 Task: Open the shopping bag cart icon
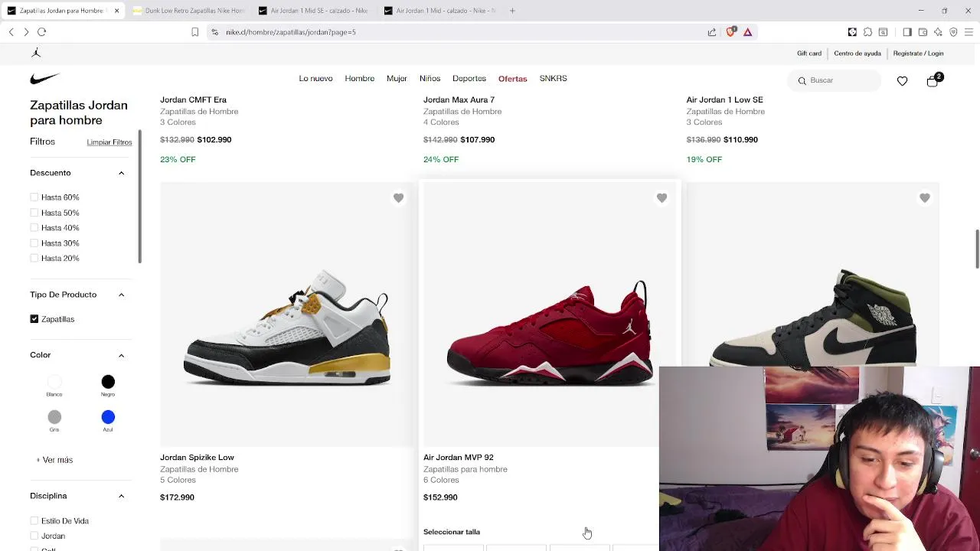tap(932, 81)
